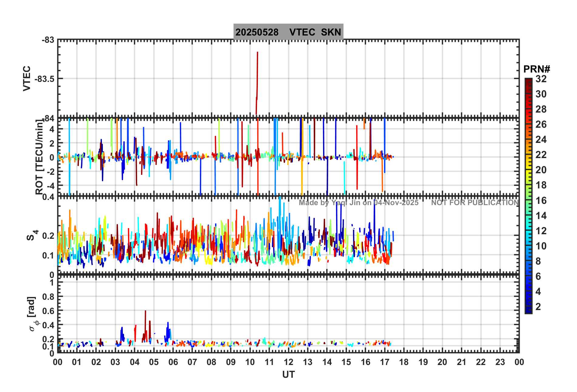This screenshot has height=392, width=577.
Task: Select the colorbar tick label 32
Action: click(x=541, y=79)
